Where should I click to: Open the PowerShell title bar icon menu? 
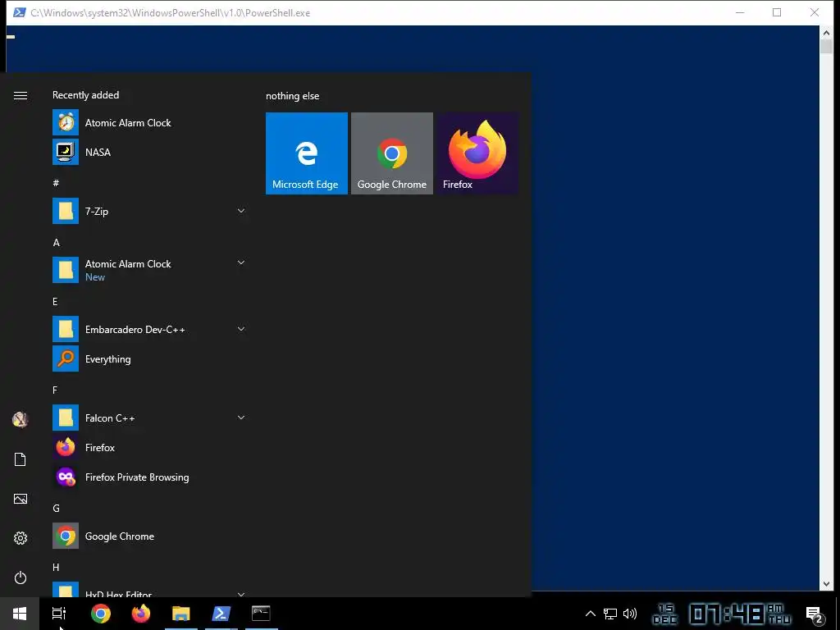pos(20,12)
